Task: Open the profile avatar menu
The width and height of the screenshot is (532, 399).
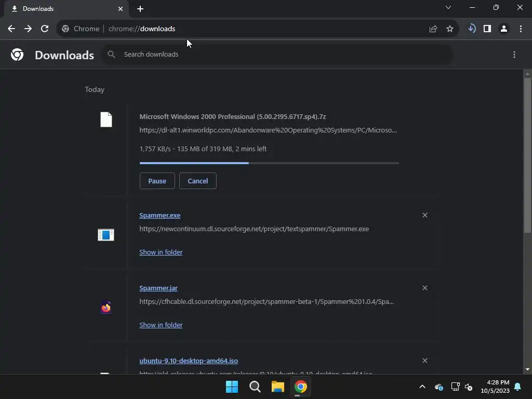Action: coord(504,29)
